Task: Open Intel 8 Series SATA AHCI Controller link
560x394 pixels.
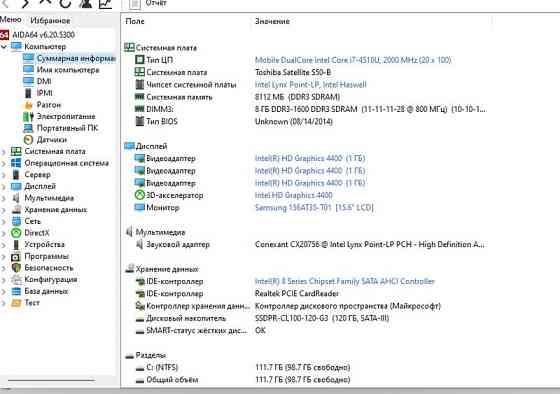Action: click(345, 281)
